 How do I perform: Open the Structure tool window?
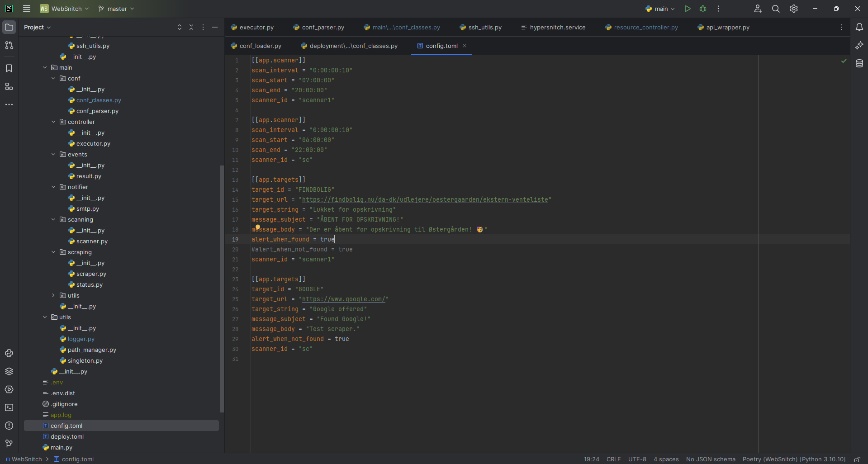9,86
